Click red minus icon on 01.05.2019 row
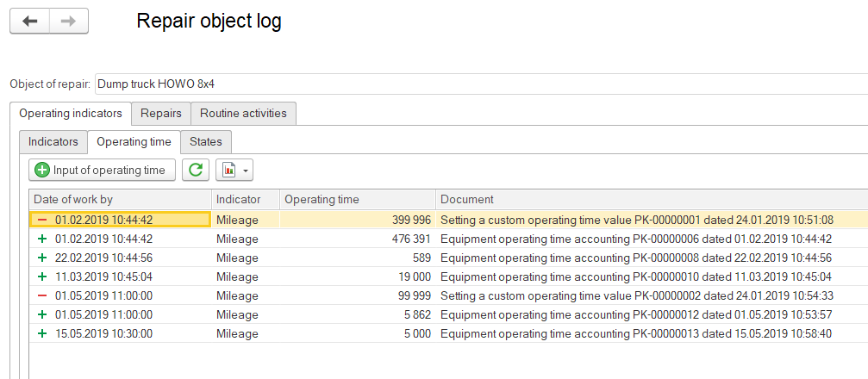Screen dimensions: 868x379 coord(41,295)
